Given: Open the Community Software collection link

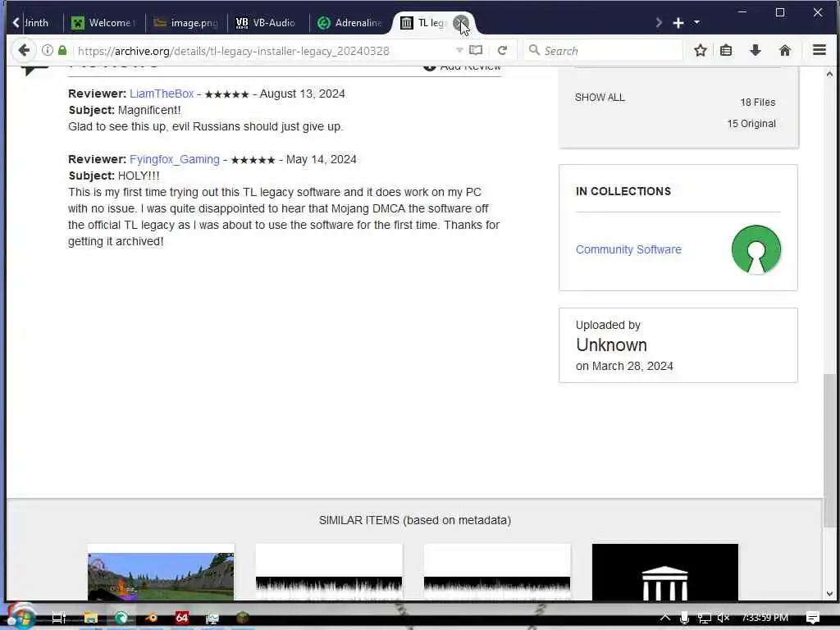Looking at the screenshot, I should [x=628, y=249].
